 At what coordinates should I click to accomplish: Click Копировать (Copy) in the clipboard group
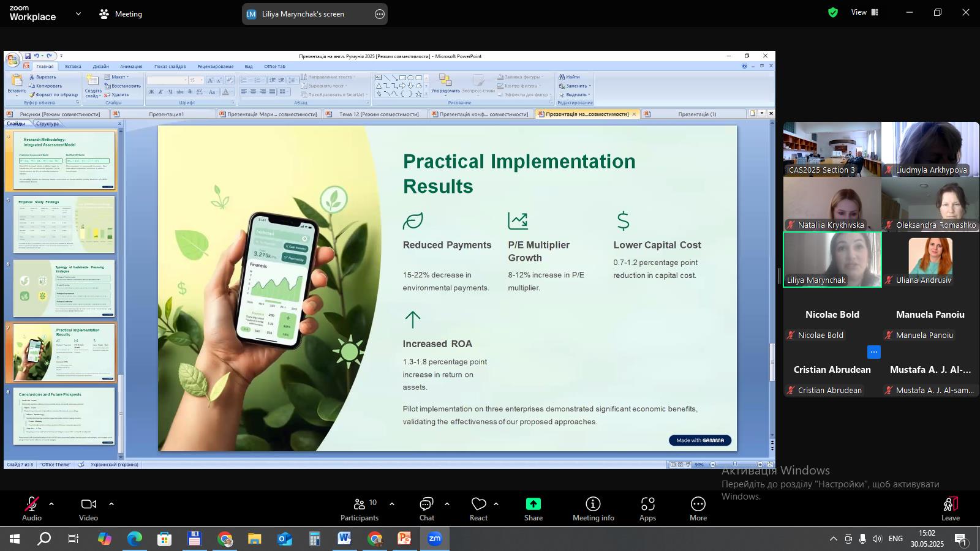[45, 86]
